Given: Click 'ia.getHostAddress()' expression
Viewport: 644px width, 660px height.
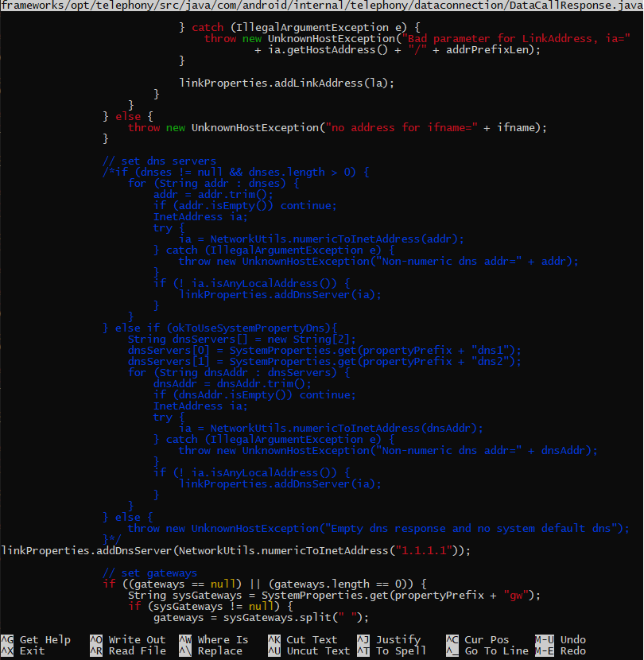Looking at the screenshot, I should tap(328, 49).
